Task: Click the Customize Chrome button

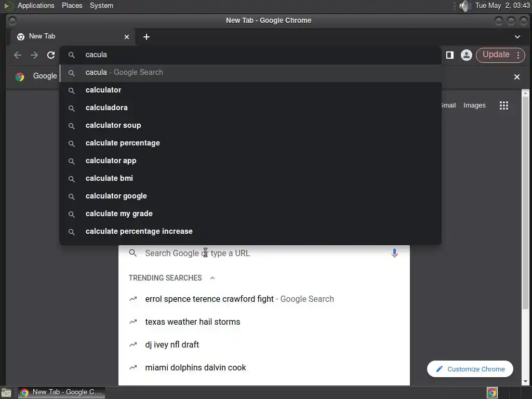Action: point(470,369)
